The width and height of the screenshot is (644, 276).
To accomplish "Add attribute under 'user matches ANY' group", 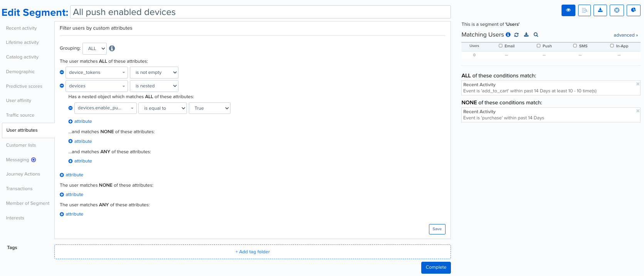I will [x=72, y=214].
